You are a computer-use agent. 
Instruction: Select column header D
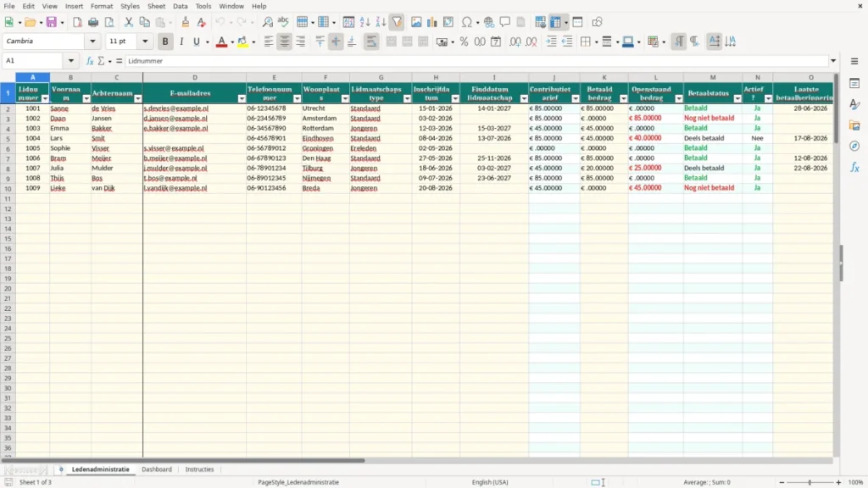(x=194, y=77)
